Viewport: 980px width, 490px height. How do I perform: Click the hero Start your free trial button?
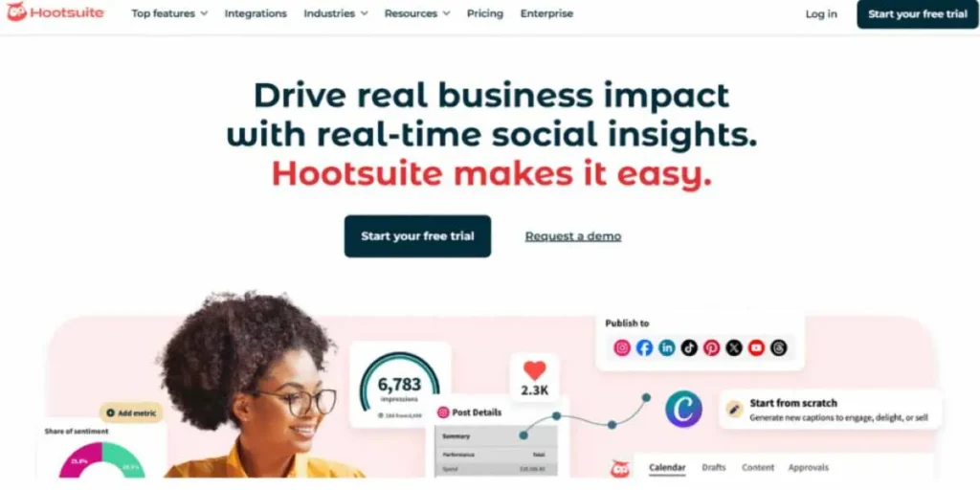point(417,236)
